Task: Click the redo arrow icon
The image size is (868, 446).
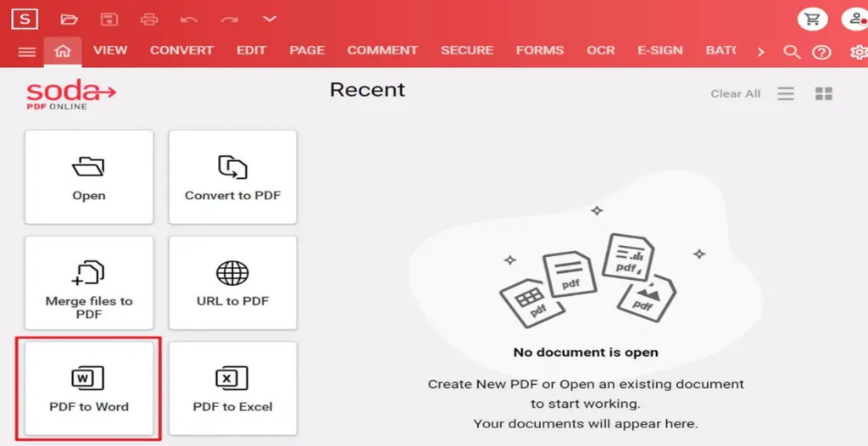Action: [229, 20]
